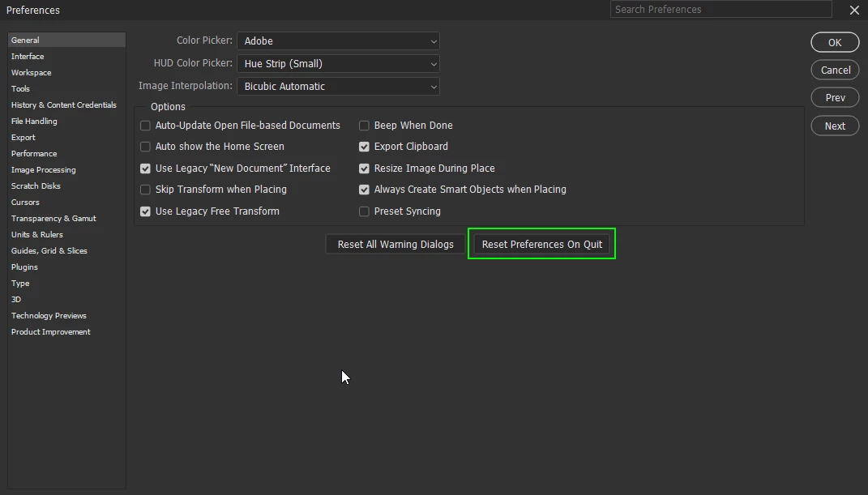This screenshot has height=495, width=868.
Task: Go to previous section with Prev
Action: 835,98
